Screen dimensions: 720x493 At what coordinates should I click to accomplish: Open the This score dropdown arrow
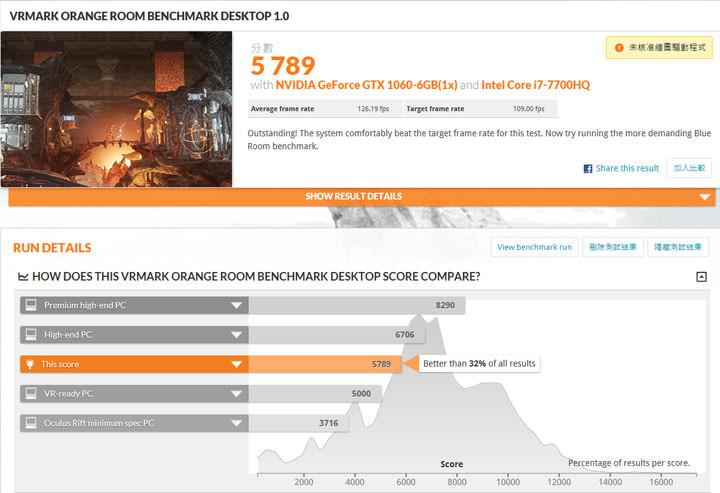237,365
